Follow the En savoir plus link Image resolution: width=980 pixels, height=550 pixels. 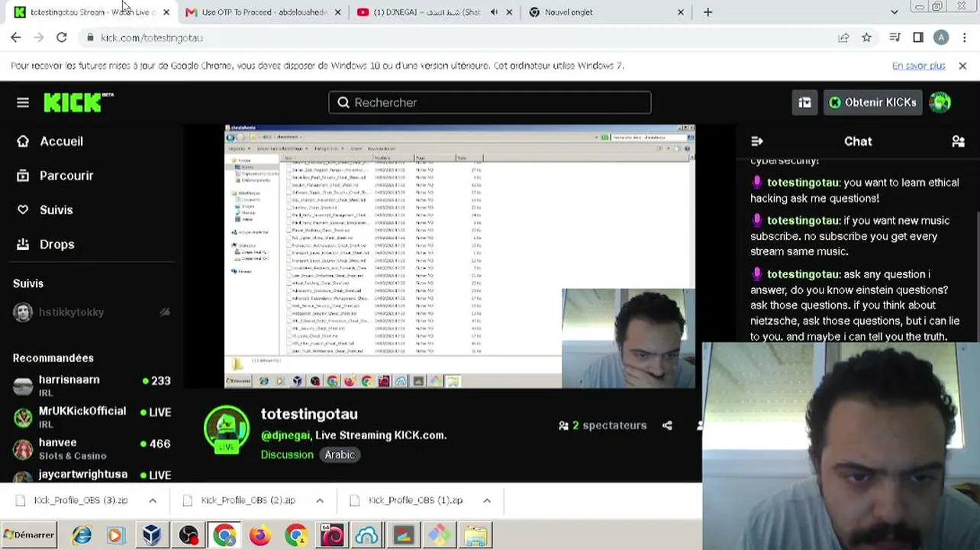918,66
